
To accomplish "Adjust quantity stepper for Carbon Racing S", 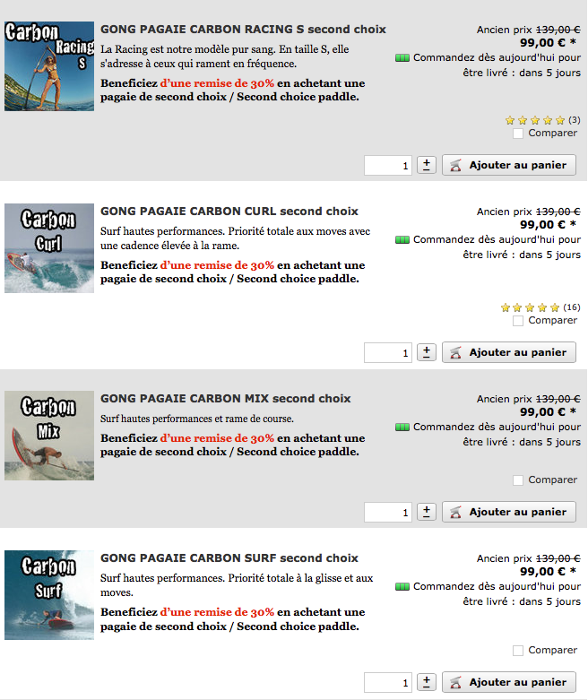I will coord(427,165).
